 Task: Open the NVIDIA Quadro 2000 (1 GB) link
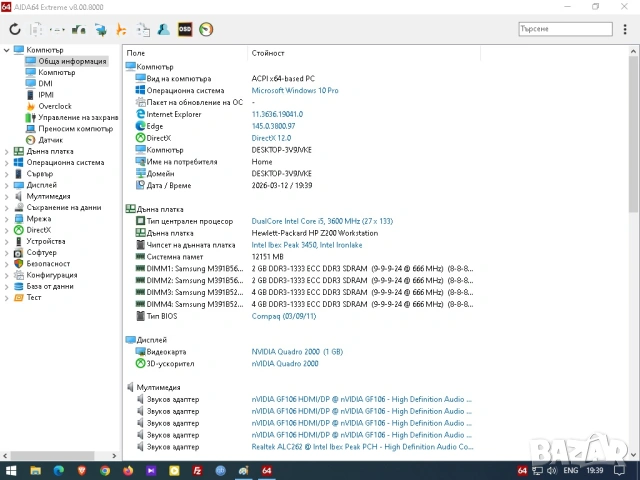297,351
